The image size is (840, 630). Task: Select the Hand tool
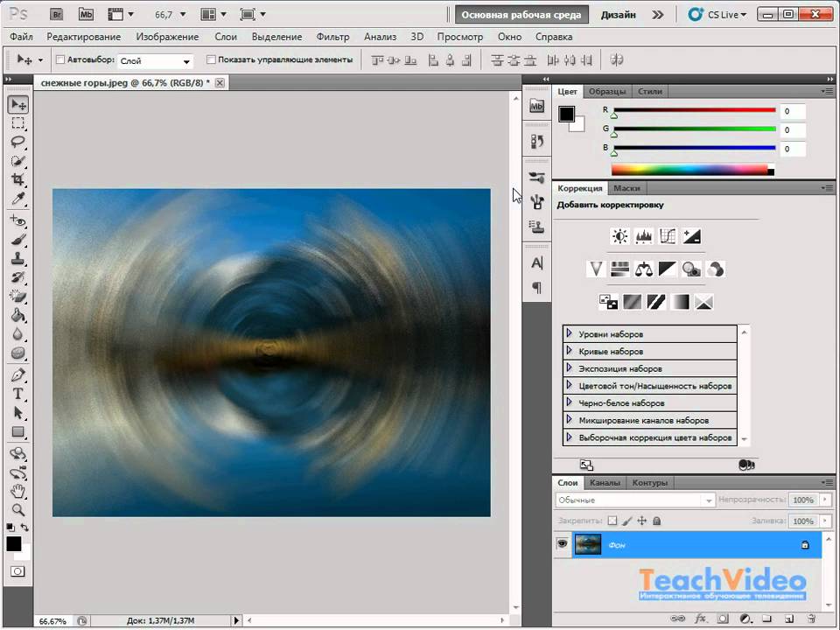(x=18, y=491)
